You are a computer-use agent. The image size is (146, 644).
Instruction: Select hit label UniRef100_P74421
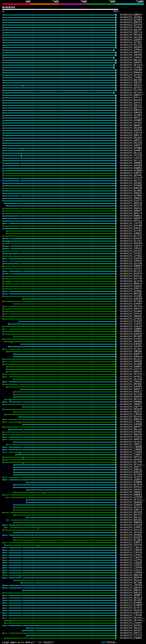(x=131, y=253)
